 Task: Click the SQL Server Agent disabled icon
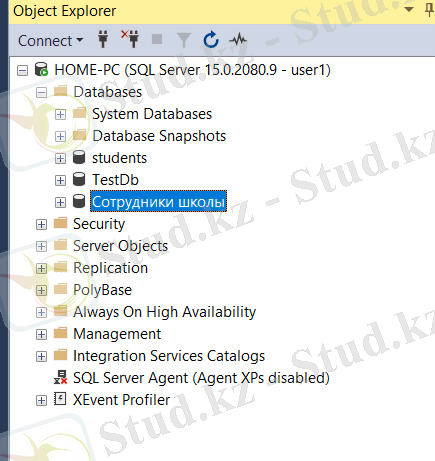[61, 377]
